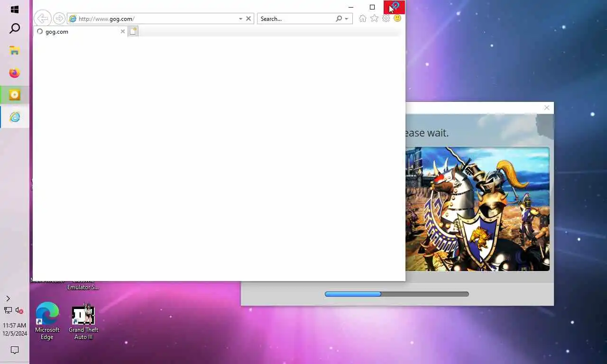Screen dimensions: 607x364
Task: Open a new tab button
Action: [133, 31]
